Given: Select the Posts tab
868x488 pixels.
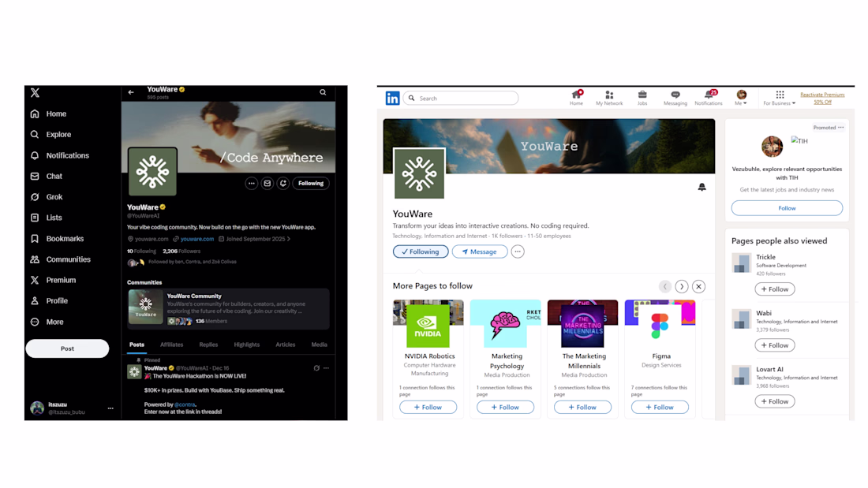Looking at the screenshot, I should pos(137,345).
